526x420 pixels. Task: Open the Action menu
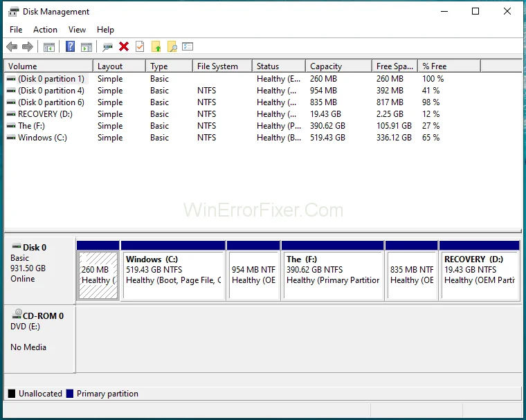tap(45, 30)
